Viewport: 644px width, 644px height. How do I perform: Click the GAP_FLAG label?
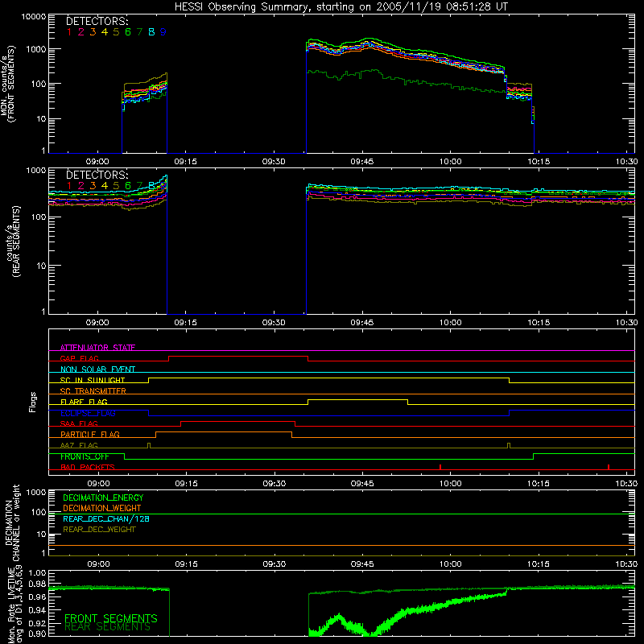(x=79, y=358)
